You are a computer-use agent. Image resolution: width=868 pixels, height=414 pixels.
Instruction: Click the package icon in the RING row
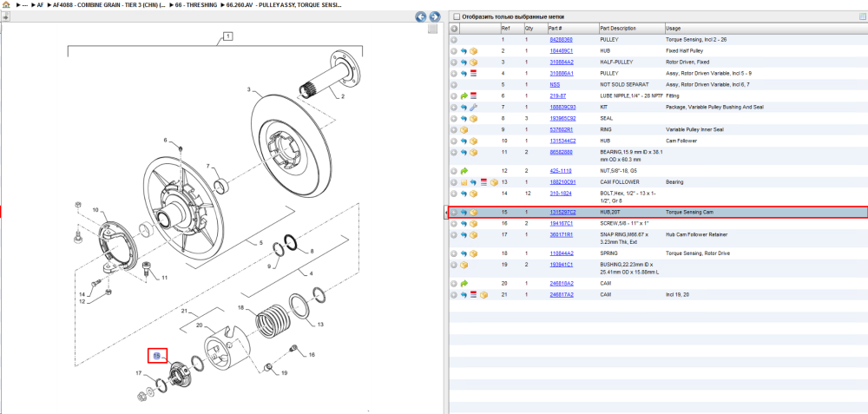coord(464,129)
